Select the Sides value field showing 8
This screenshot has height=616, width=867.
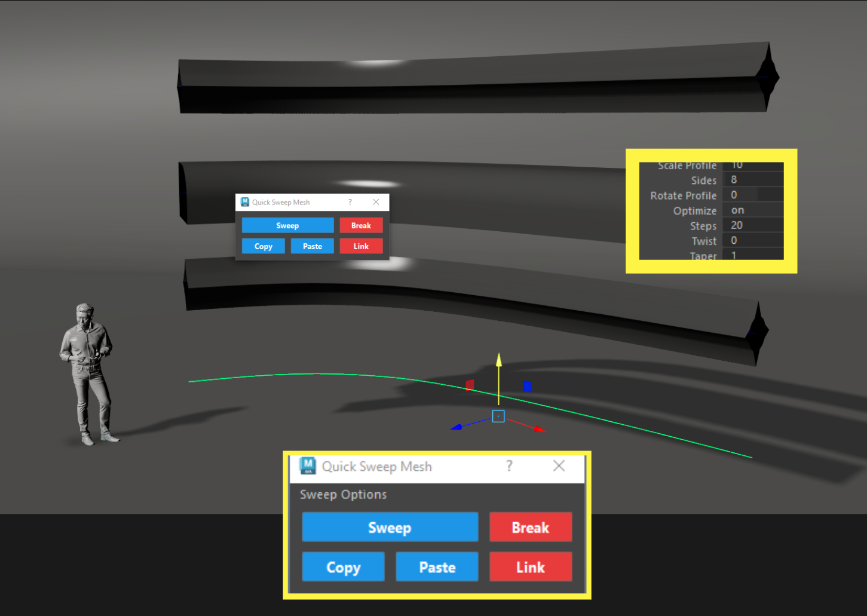(752, 180)
